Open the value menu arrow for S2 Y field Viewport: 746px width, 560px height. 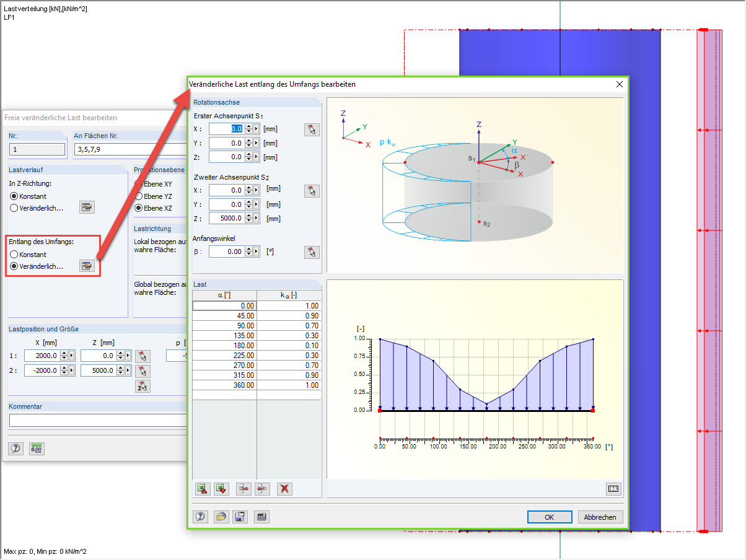tap(257, 204)
